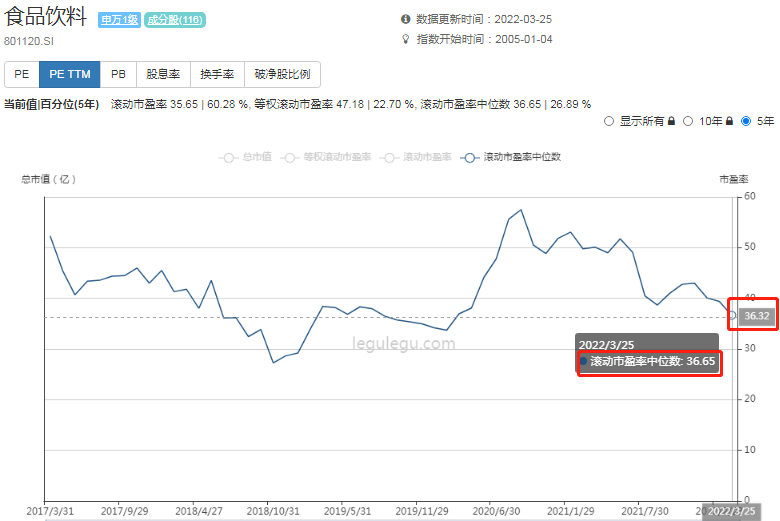Click the lightbulb icon beside 指数开始时间
This screenshot has width=780, height=521.
point(406,39)
